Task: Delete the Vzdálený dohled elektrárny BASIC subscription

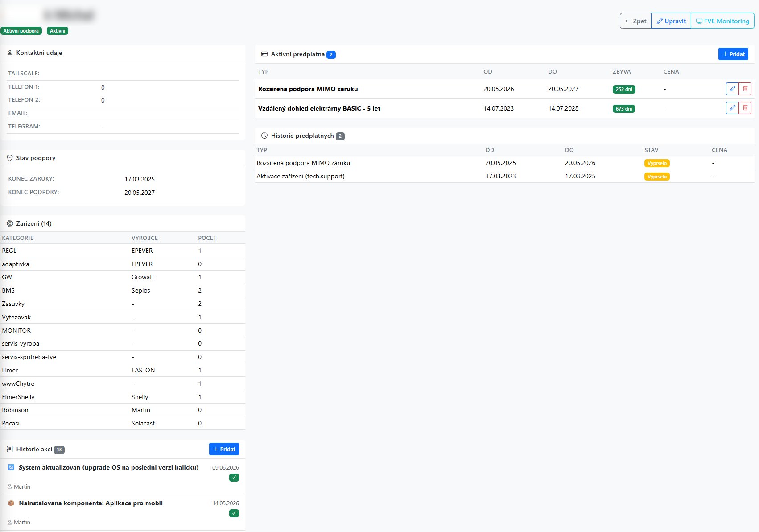Action: pos(745,108)
